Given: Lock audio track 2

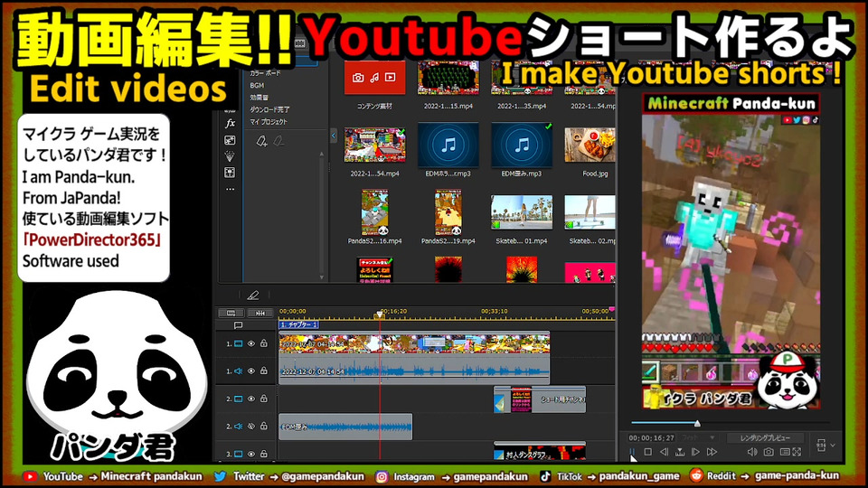Looking at the screenshot, I should [264, 426].
